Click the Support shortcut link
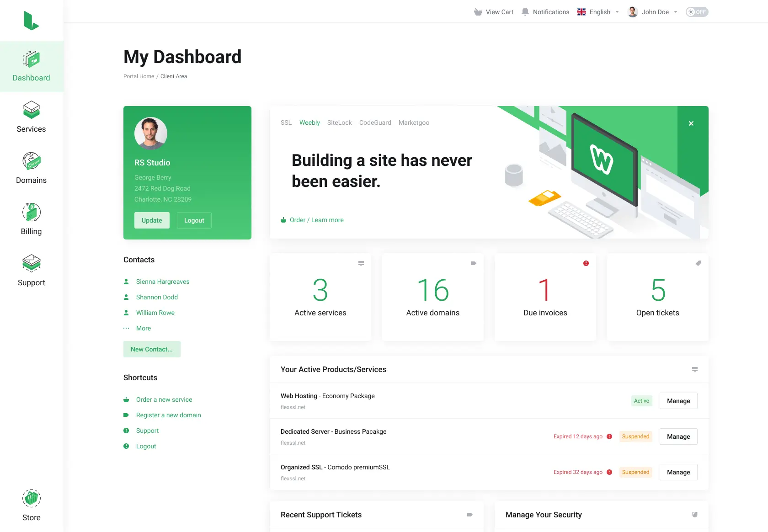The image size is (768, 532). (x=147, y=431)
